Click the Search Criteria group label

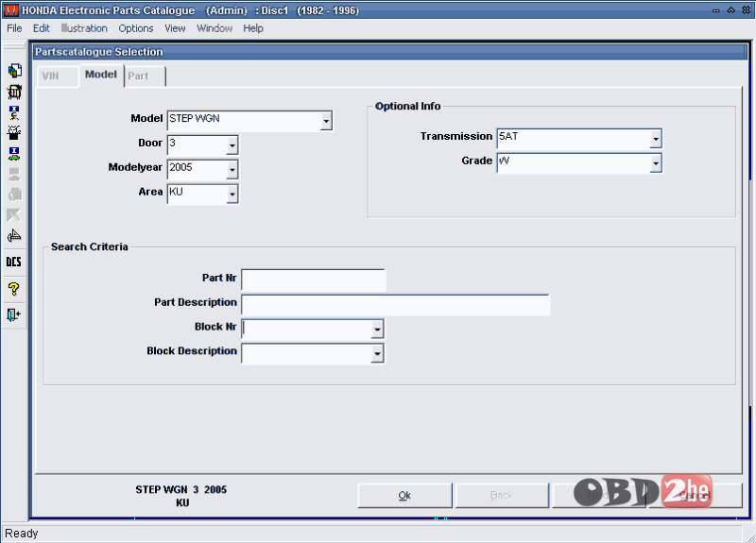(x=90, y=246)
